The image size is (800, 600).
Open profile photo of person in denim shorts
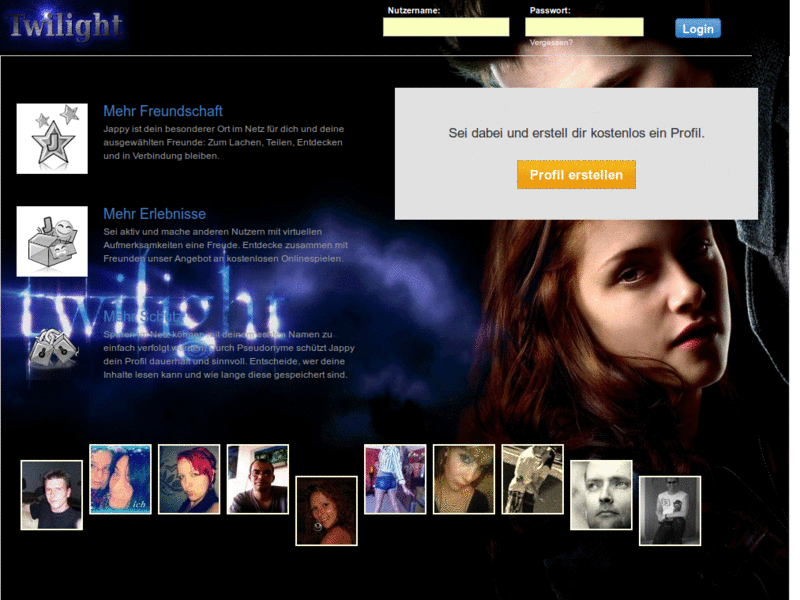[395, 479]
